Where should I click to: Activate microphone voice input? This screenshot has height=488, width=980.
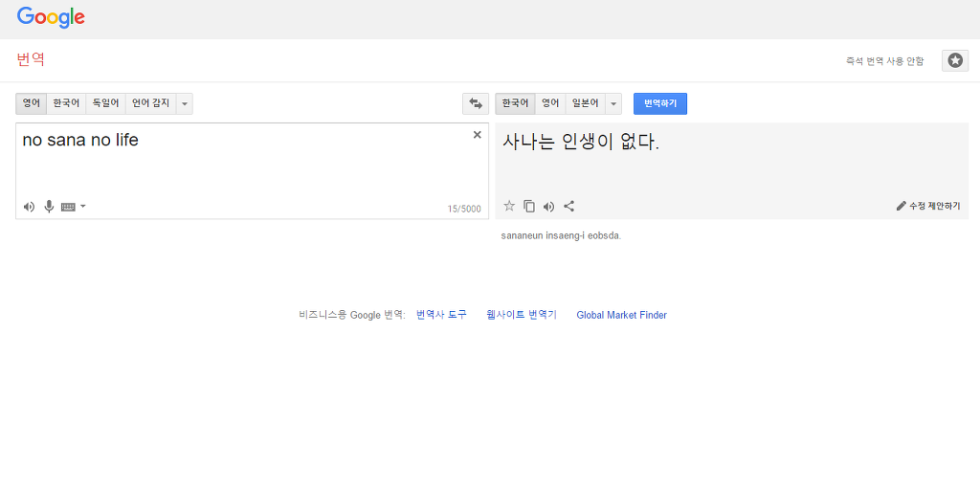tap(49, 207)
